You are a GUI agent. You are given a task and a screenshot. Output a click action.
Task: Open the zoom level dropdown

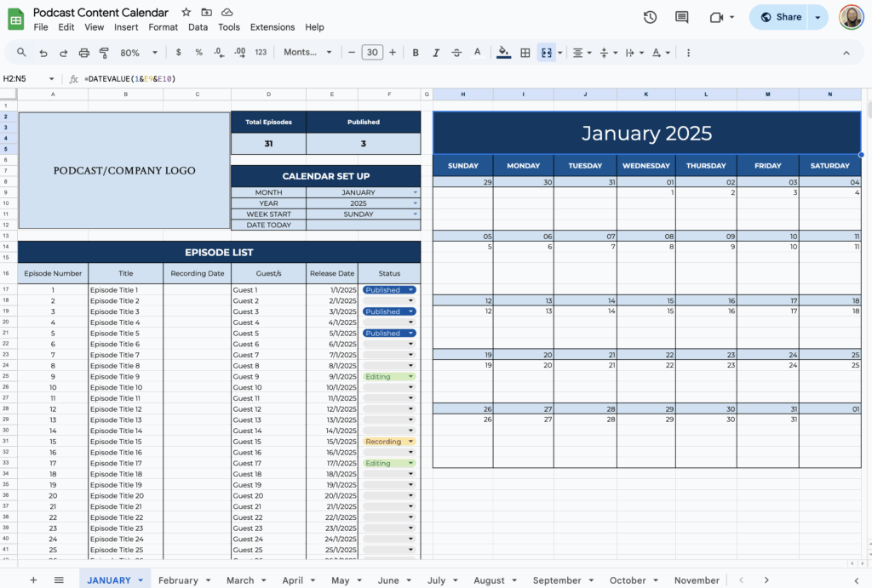point(136,52)
